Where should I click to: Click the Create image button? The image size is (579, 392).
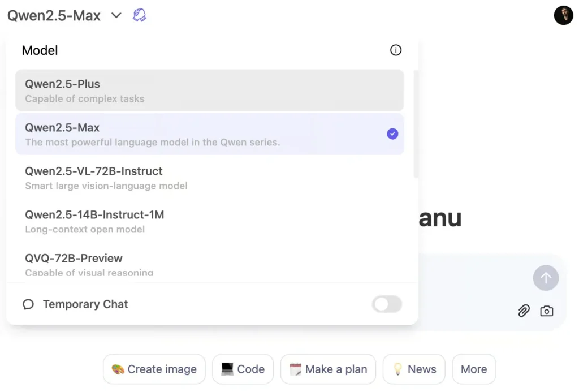coord(154,369)
